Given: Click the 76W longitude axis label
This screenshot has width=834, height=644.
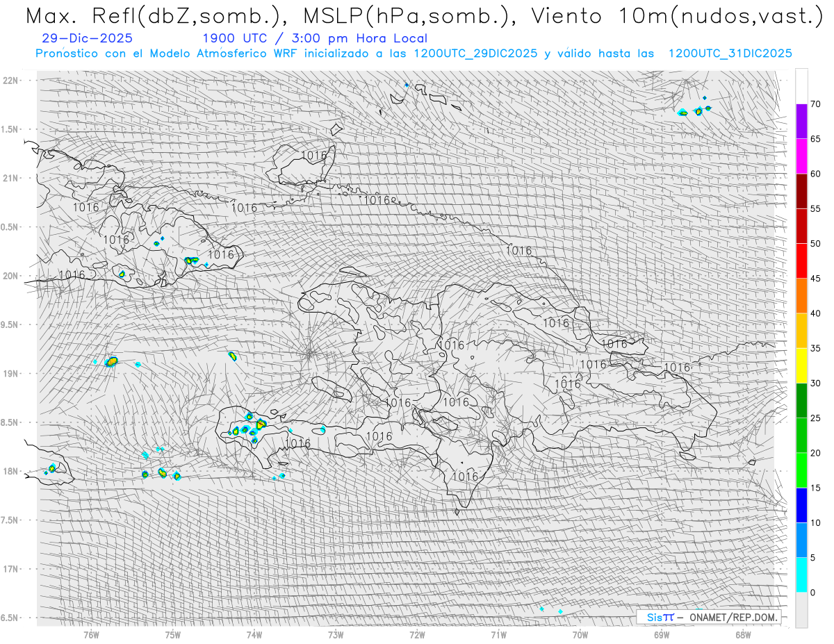Looking at the screenshot, I should tap(91, 634).
